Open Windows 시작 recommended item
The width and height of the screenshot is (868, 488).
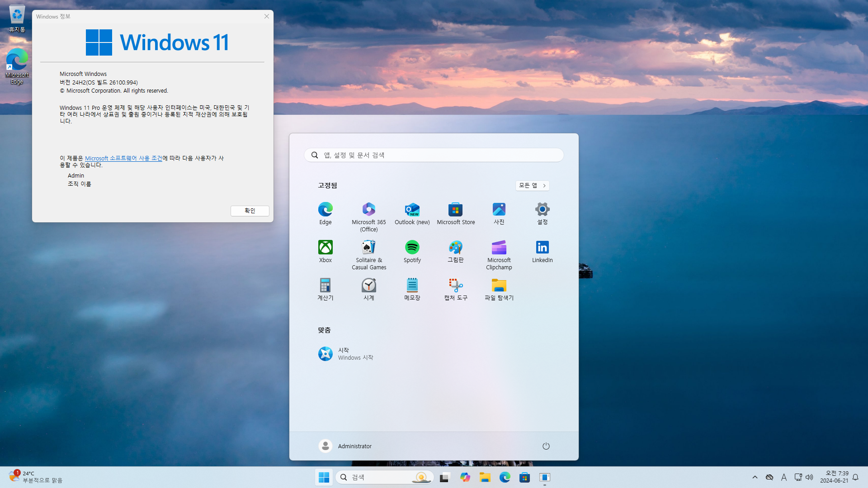tap(346, 354)
